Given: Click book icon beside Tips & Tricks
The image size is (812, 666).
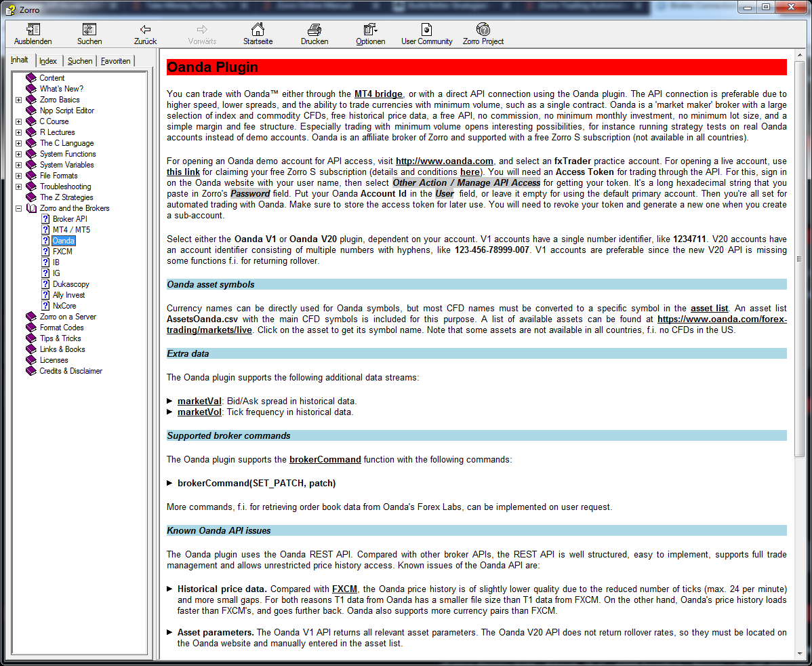Looking at the screenshot, I should (x=31, y=338).
